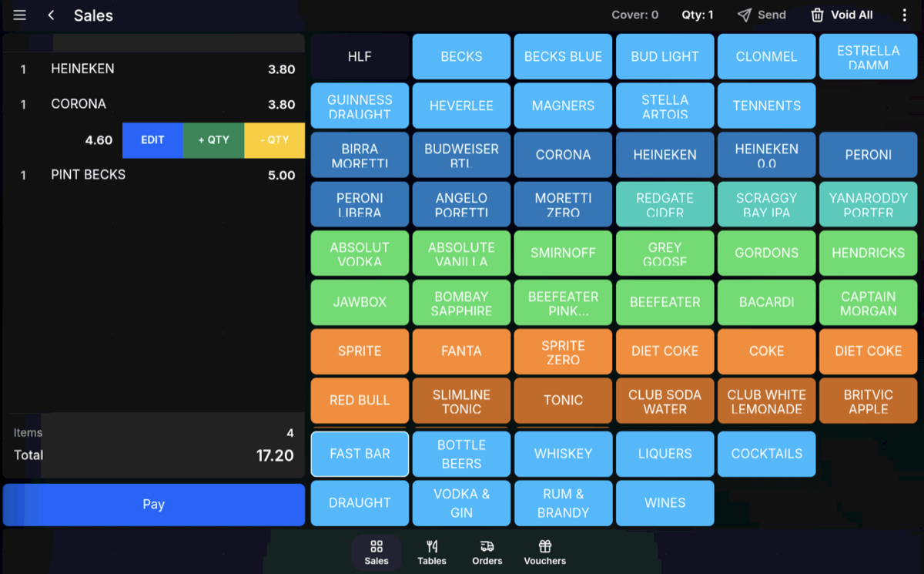Open the Vouchers tab
Viewport: 924px width, 574px height.
pos(545,552)
